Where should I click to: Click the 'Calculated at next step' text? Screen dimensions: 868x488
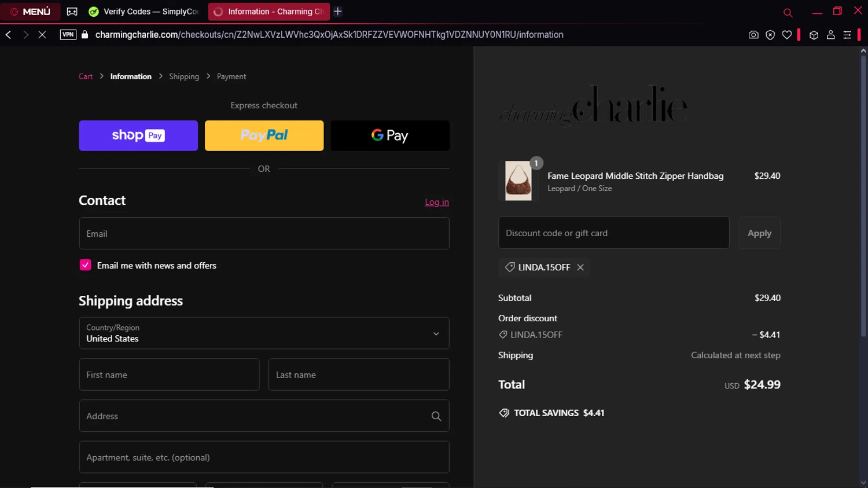tap(735, 355)
